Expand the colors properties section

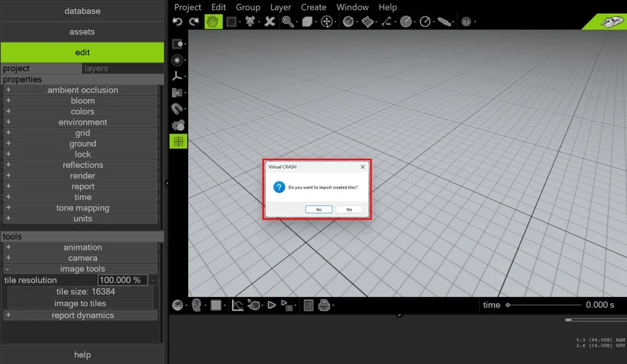[x=80, y=112]
